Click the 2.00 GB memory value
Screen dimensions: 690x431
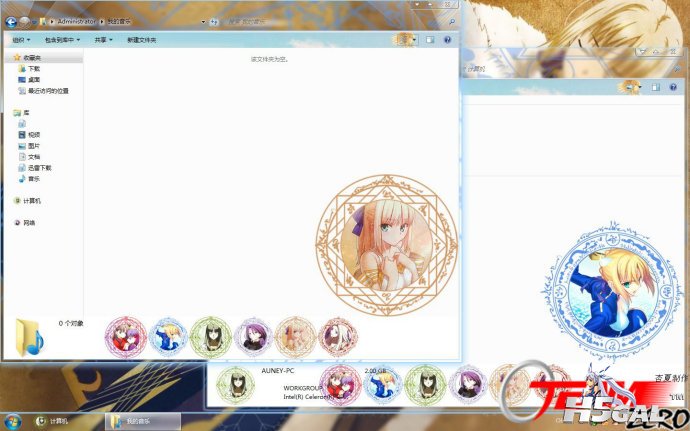(375, 371)
